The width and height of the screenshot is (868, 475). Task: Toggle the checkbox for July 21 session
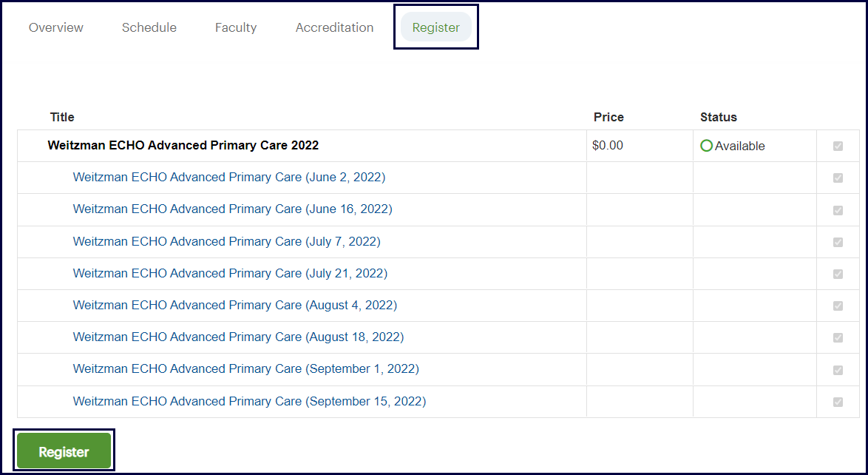pos(838,274)
